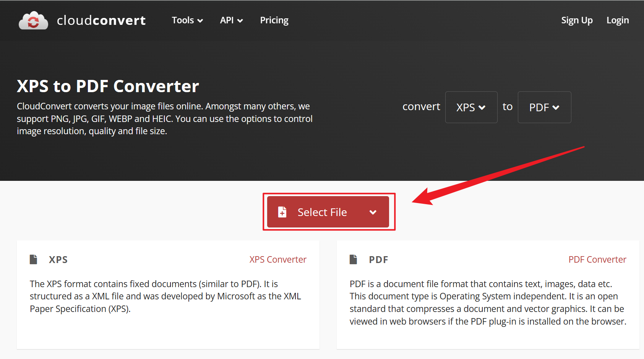Viewport: 644px width, 359px height.
Task: Click the word convert beside the XPS dropdown
Action: (x=421, y=106)
